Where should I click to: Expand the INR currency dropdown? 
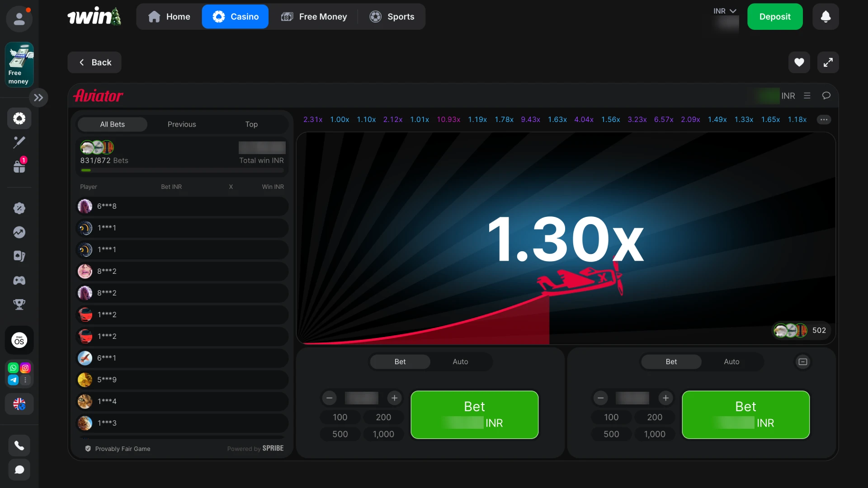(724, 10)
